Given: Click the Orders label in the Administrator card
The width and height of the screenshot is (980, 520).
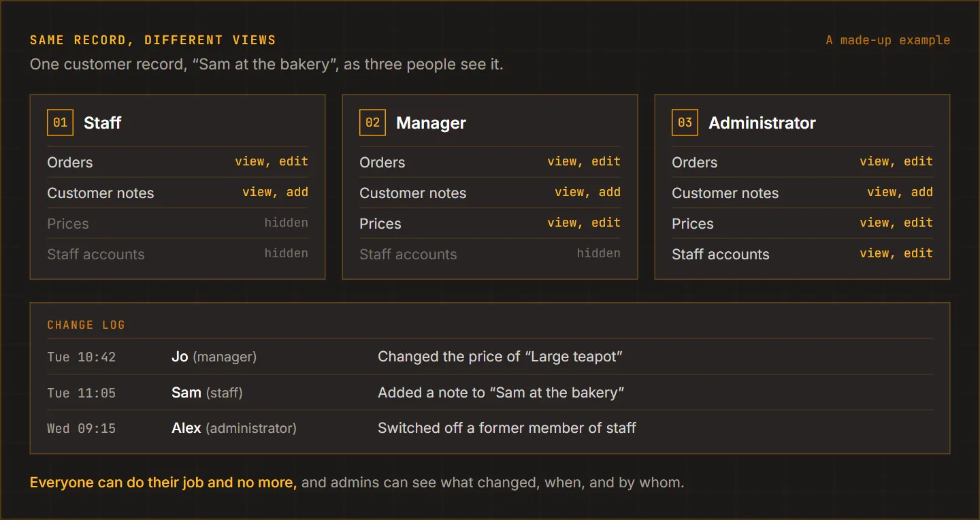Looking at the screenshot, I should click(x=695, y=162).
